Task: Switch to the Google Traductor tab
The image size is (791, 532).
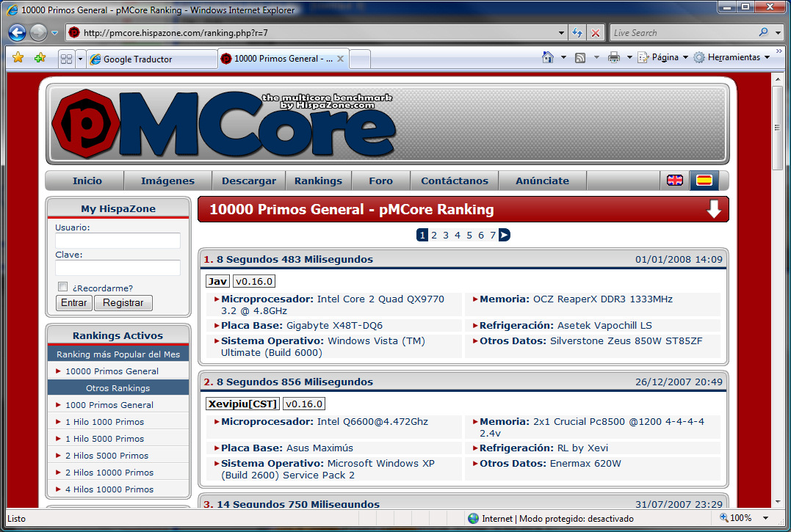Action: coord(151,59)
